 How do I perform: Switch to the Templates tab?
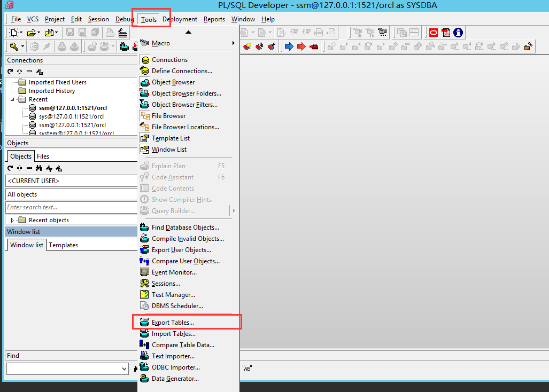pyautogui.click(x=64, y=245)
